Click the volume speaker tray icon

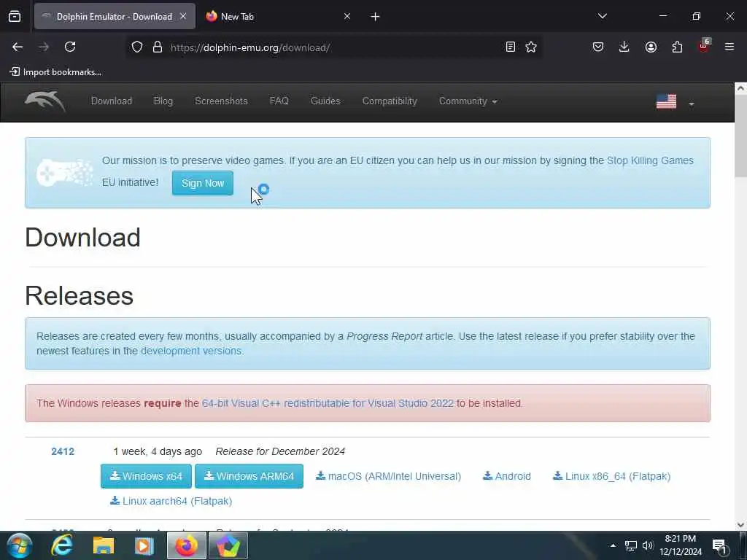coord(648,545)
